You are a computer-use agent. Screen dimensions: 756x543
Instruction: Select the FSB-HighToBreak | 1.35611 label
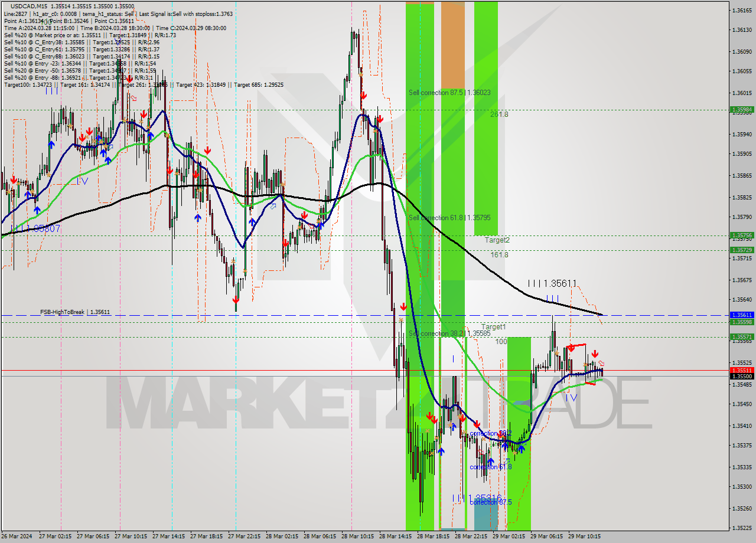pos(75,312)
